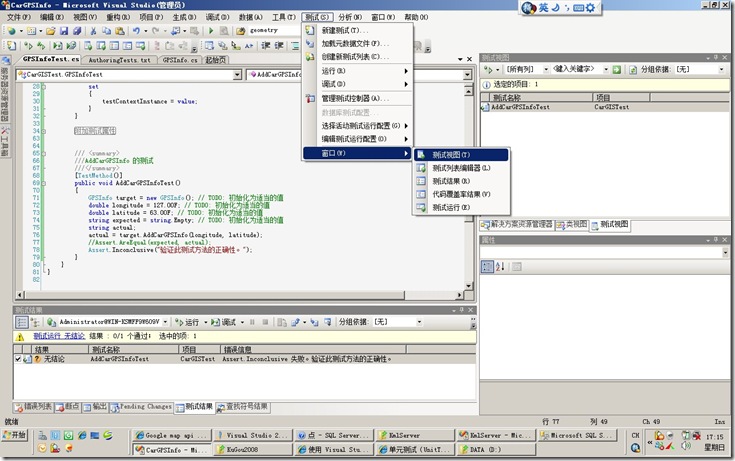Click the save icon in main toolbar
Viewport: 735px width, 461px height.
click(x=62, y=31)
